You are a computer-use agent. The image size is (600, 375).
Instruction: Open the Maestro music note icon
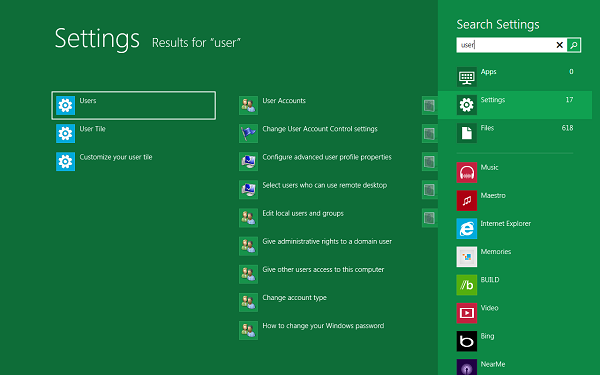[466, 201]
